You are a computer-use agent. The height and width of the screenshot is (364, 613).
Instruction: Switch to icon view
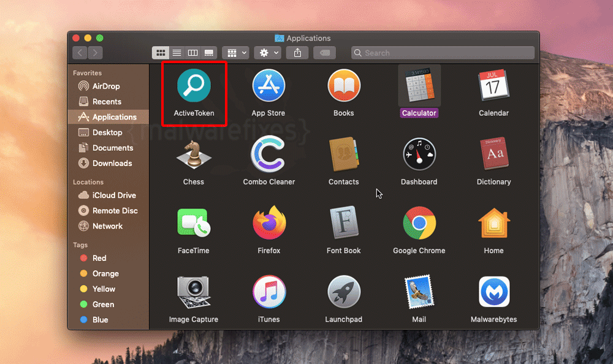point(160,53)
